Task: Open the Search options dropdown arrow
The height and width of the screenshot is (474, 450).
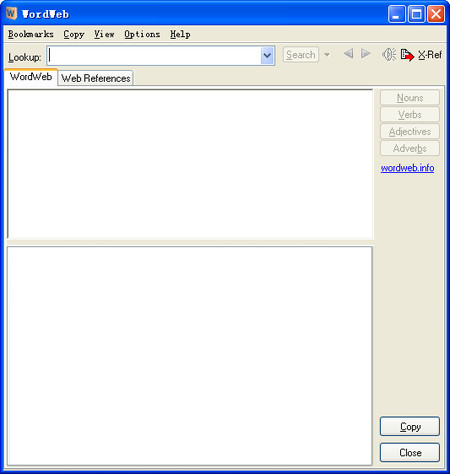Action: coord(327,55)
